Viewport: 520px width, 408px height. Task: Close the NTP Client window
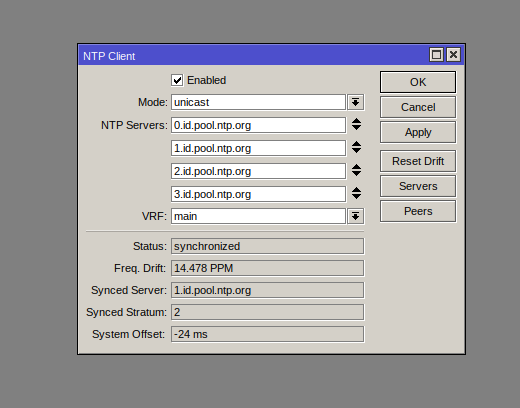tap(454, 55)
